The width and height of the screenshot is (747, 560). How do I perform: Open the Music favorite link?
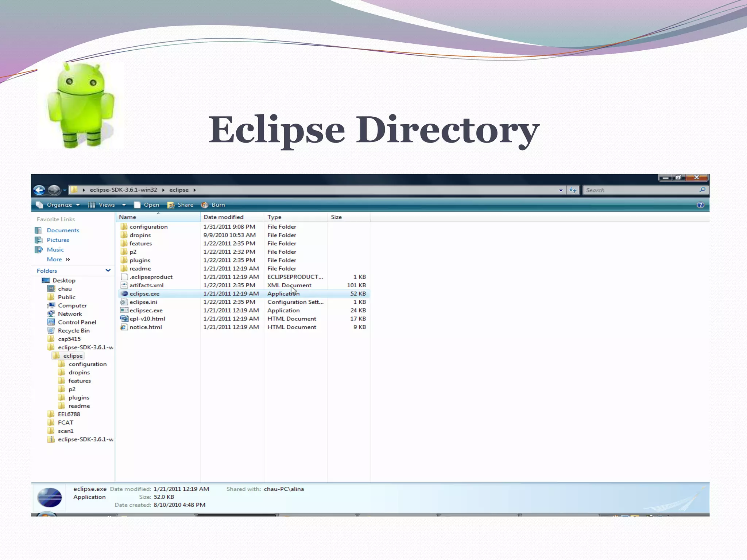[55, 250]
